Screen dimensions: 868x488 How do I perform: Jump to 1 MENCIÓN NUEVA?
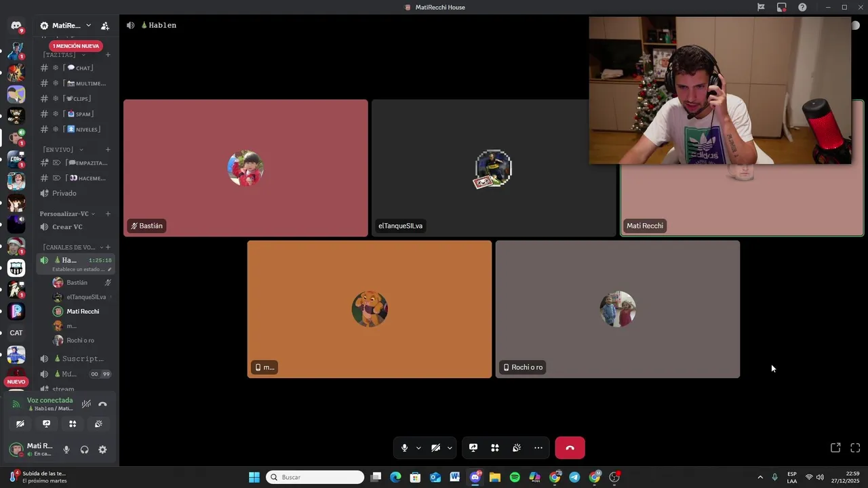tap(76, 46)
